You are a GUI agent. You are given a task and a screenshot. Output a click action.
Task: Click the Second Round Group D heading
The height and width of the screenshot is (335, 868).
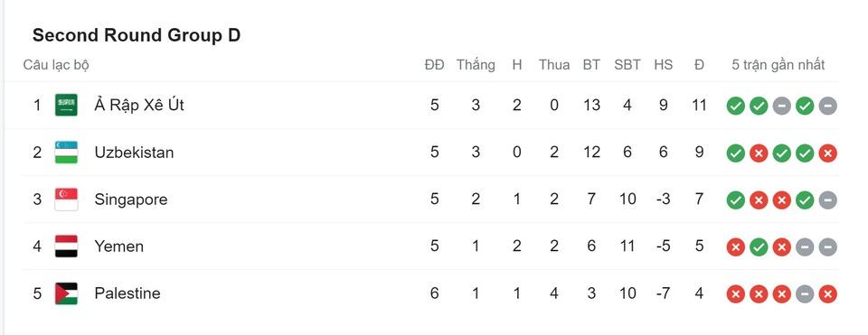pyautogui.click(x=137, y=35)
